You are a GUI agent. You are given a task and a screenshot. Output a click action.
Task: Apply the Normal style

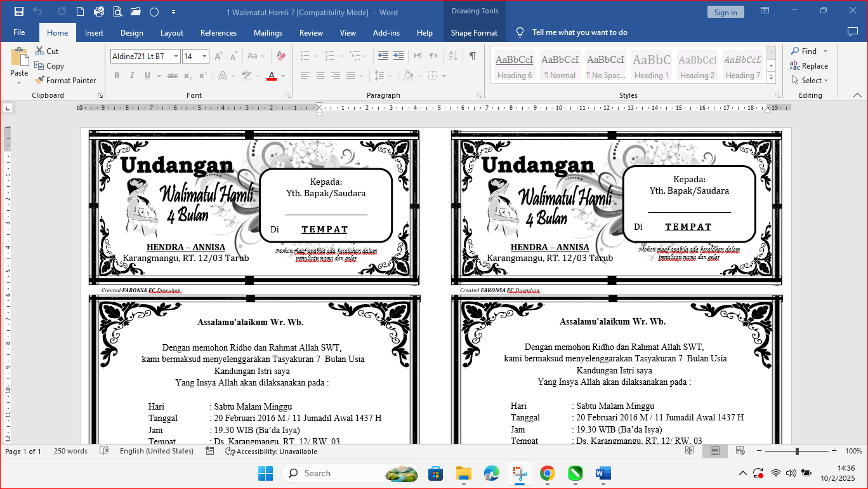[560, 65]
